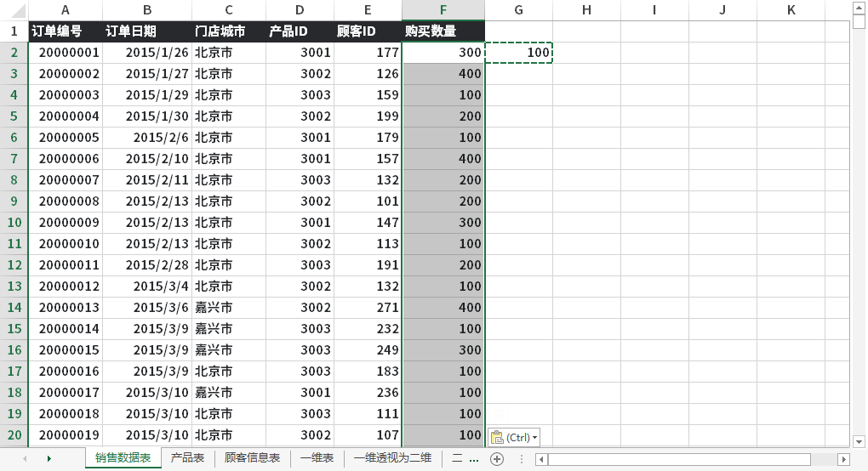
Task: Click 嘉兴市 in row 18
Action: tap(229, 393)
